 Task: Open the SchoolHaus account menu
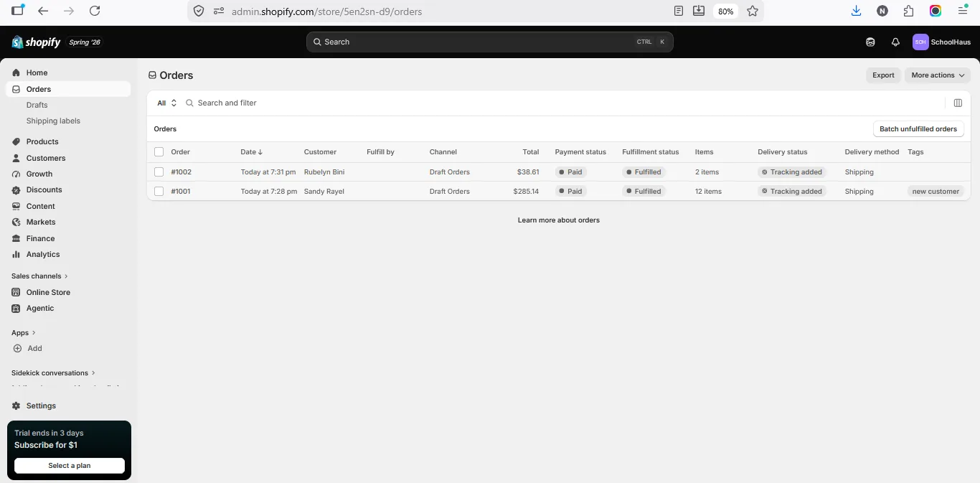pos(942,42)
